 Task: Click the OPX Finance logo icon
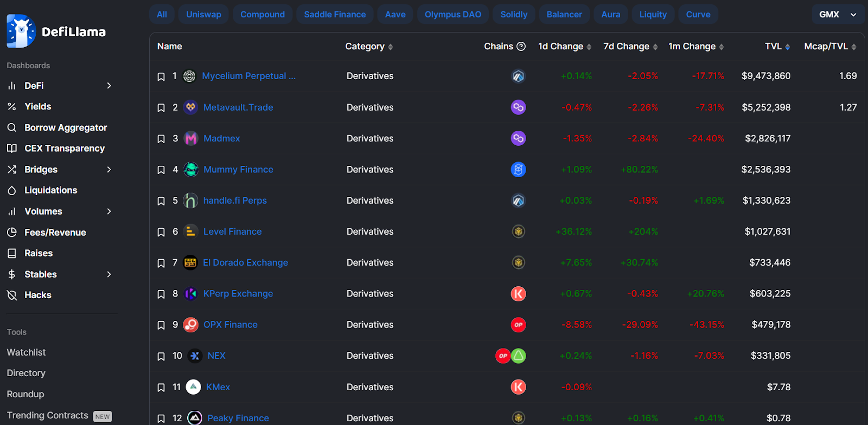191,325
